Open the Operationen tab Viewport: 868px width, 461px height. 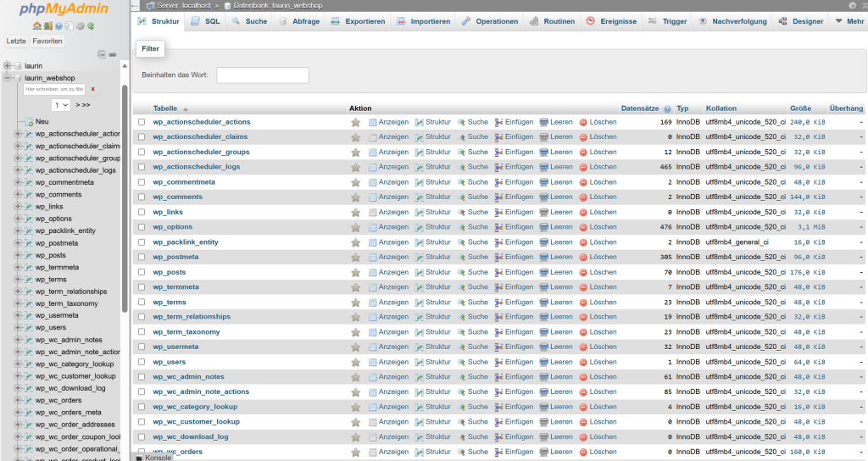[x=490, y=21]
